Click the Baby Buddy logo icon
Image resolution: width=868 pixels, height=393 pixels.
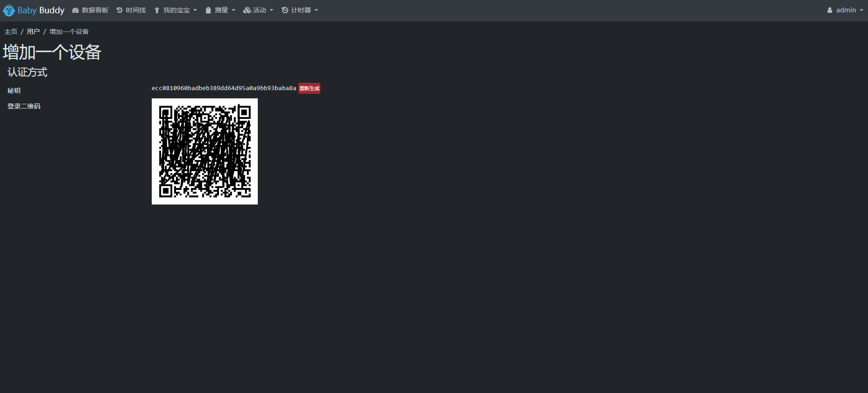point(9,11)
